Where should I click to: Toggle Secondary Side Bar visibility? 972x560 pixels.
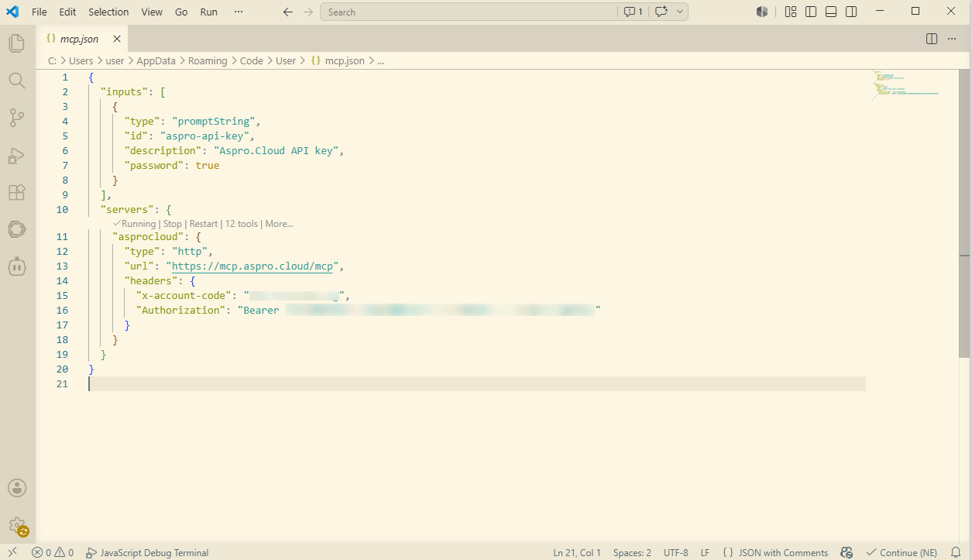pyautogui.click(x=851, y=12)
